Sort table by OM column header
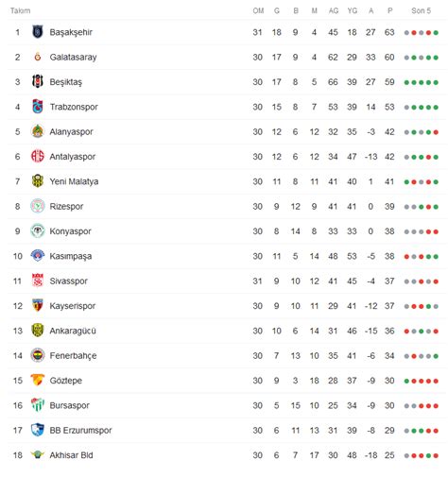This screenshot has height=477, width=448. 258,10
